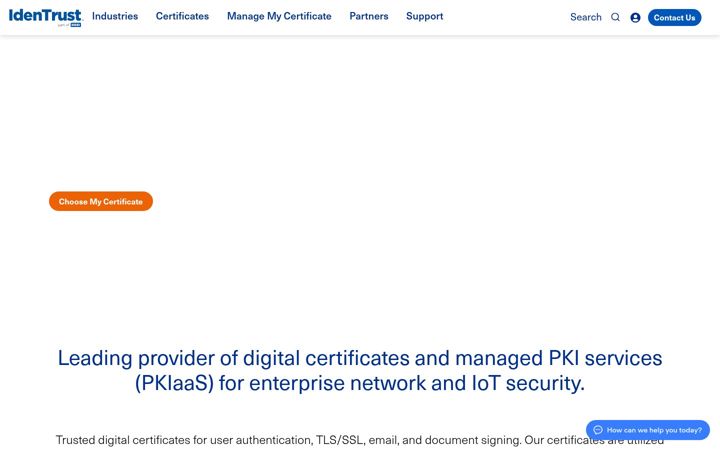Click the Search text field in header
This screenshot has height=450, width=720.
(x=585, y=17)
